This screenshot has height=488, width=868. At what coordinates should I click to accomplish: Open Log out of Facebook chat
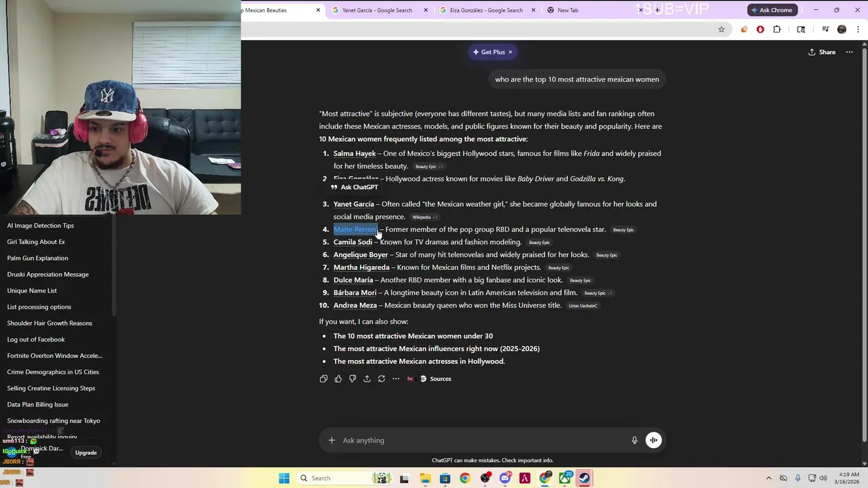click(x=36, y=340)
